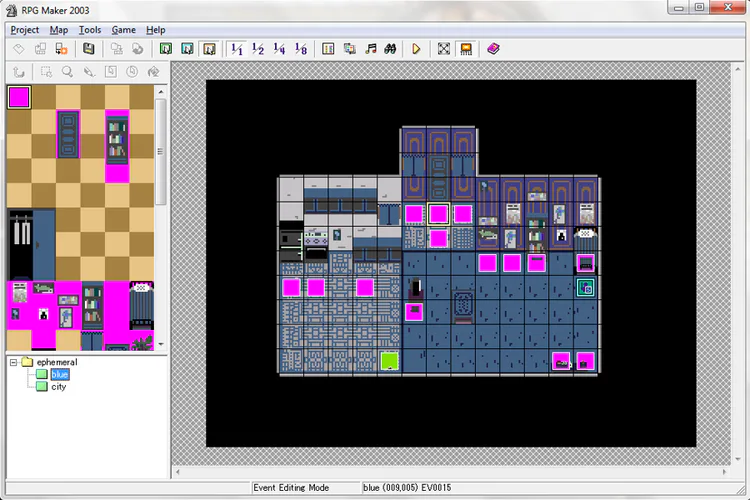Toggle the Full Screen option icon
750x500 pixels.
click(x=444, y=49)
